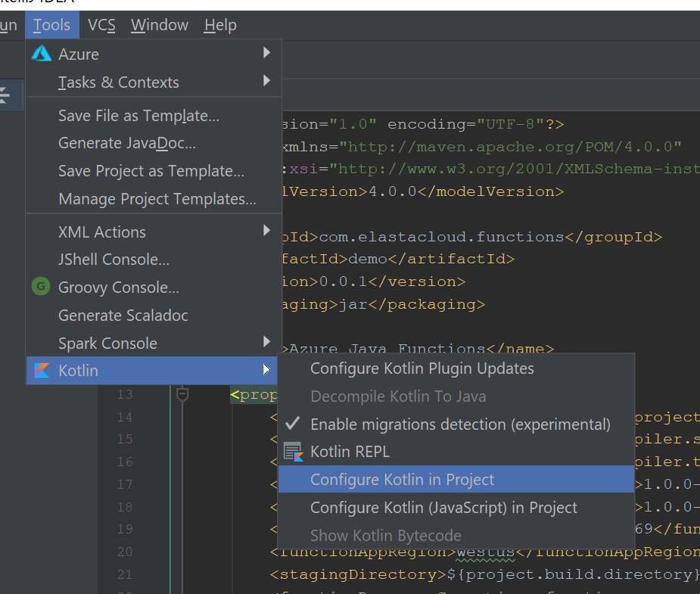700x594 pixels.
Task: Expand Spark Console submenu arrow
Action: point(266,342)
